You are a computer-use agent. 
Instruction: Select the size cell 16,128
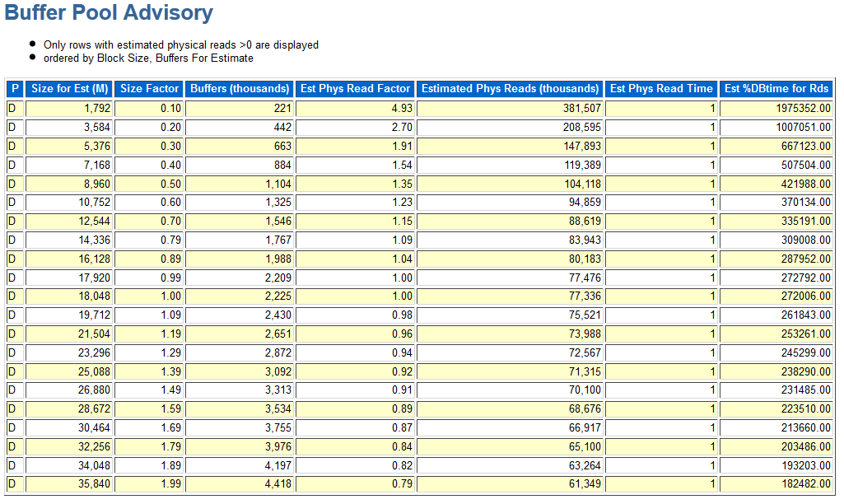[69, 259]
